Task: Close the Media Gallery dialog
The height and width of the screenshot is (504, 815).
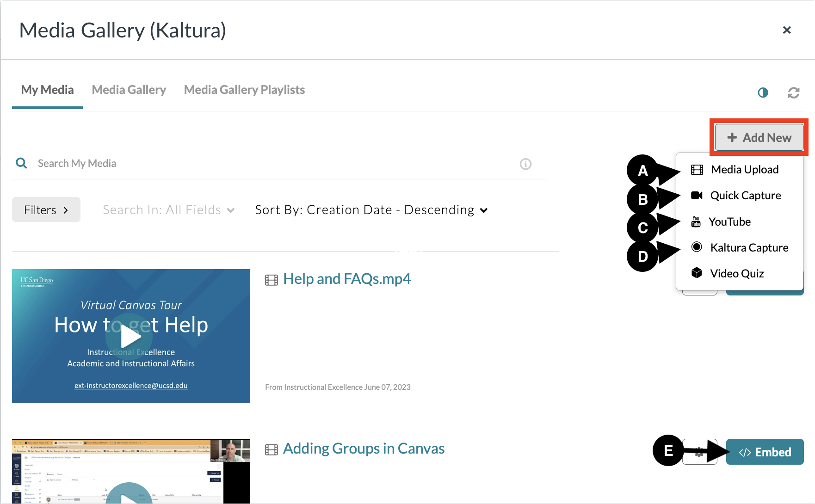Action: (787, 30)
